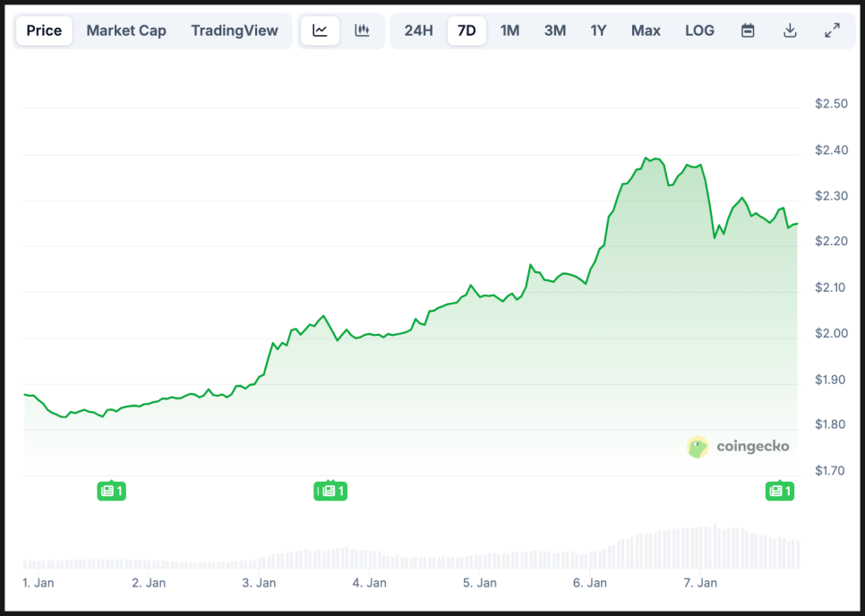The image size is (865, 616).
Task: Show Max price history
Action: [x=646, y=30]
